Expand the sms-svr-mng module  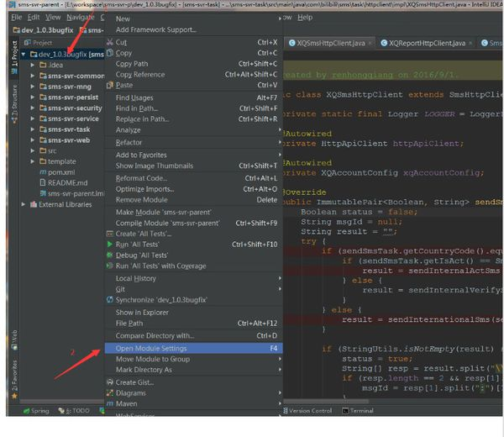[33, 87]
